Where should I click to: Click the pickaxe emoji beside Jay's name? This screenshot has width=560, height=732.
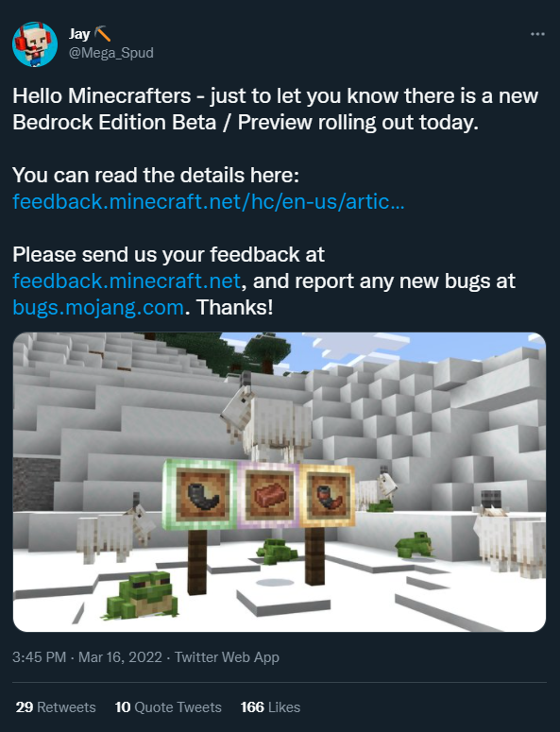coord(102,34)
